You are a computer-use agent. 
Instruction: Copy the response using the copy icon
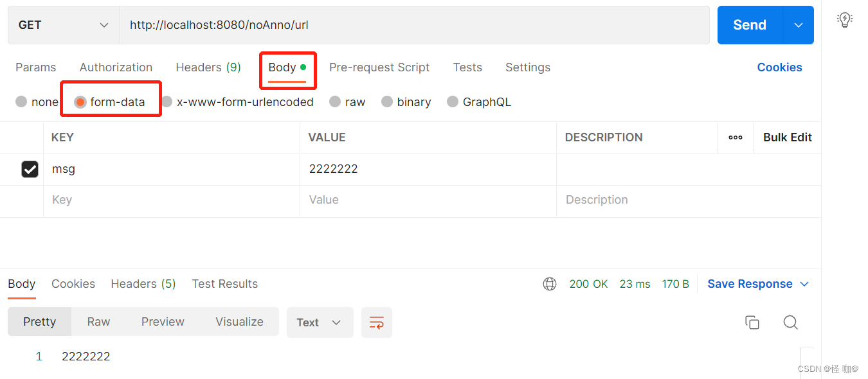point(752,322)
